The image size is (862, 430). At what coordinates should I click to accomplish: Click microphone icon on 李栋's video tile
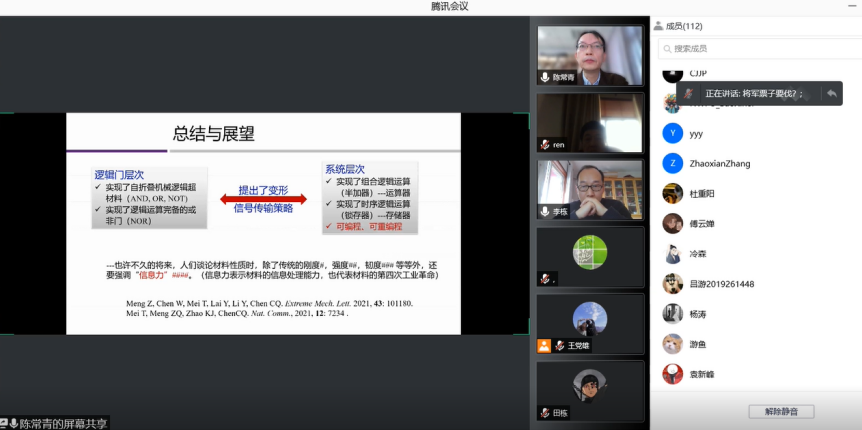[545, 211]
